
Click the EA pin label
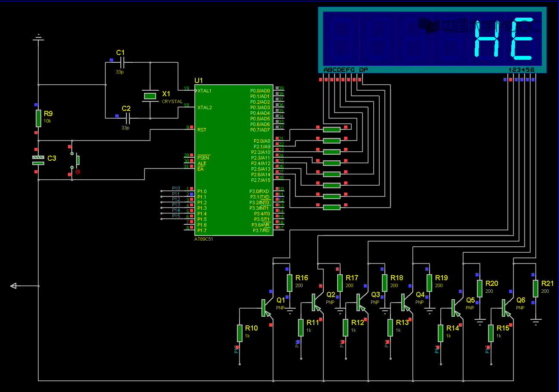pyautogui.click(x=200, y=169)
